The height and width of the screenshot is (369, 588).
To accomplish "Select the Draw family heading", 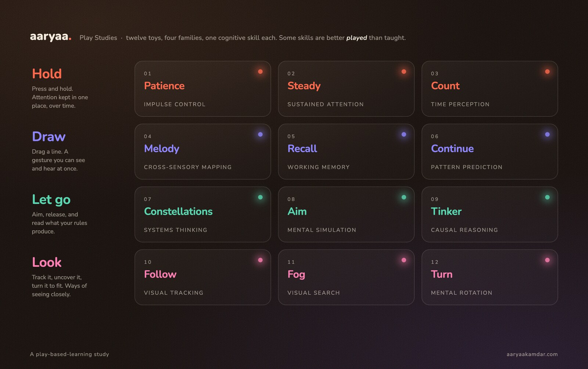I will tap(49, 137).
